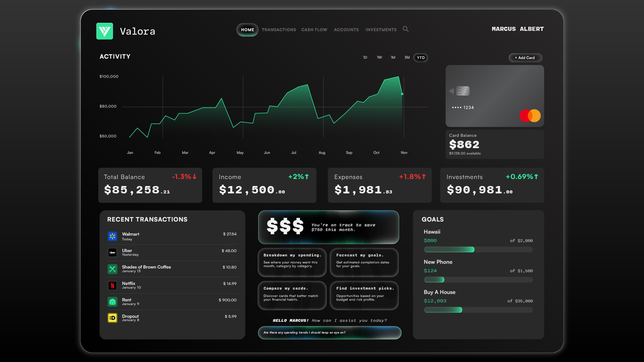Open the Cash Flow tab
644x362 pixels.
tap(314, 30)
